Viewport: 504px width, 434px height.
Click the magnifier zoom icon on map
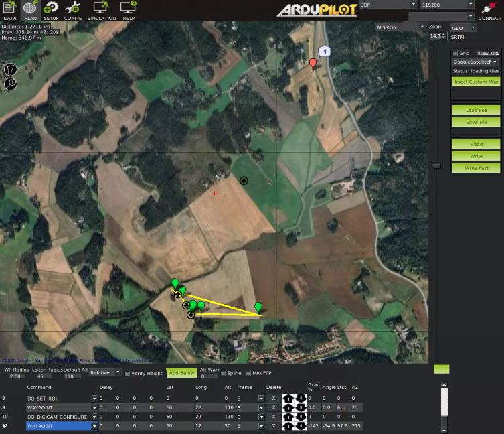click(x=10, y=84)
